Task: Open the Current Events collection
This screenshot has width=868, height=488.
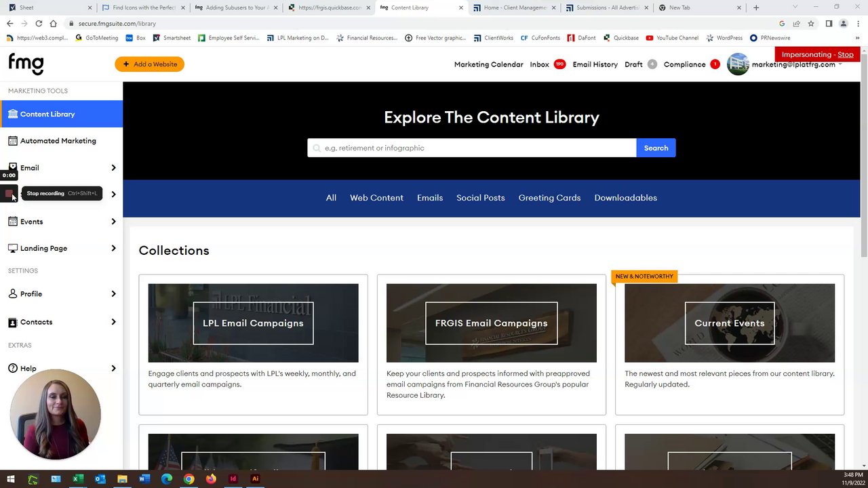Action: click(729, 323)
